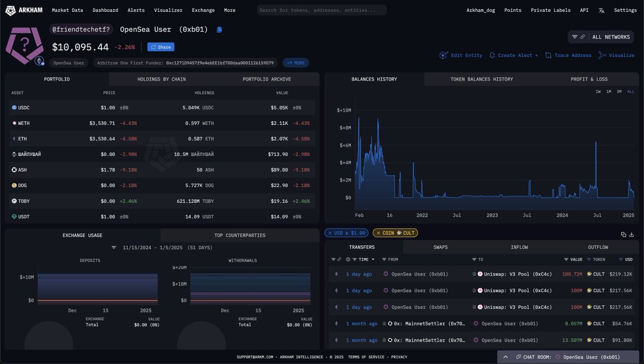The height and width of the screenshot is (364, 644).
Task: Open the All Networks selector
Action: [x=611, y=37]
